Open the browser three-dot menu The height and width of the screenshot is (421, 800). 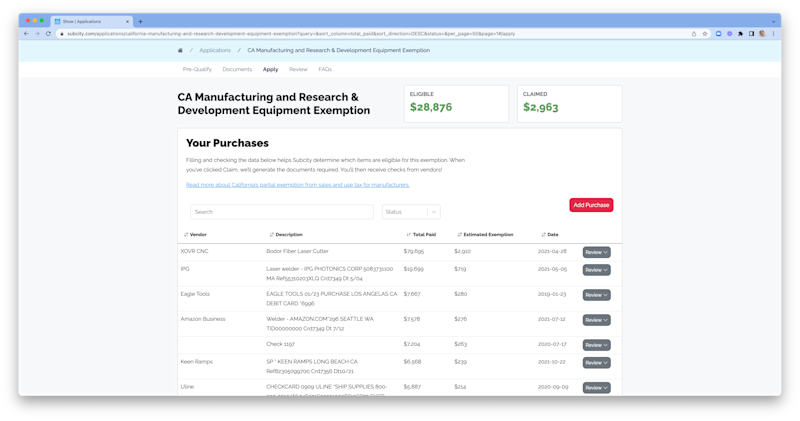pyautogui.click(x=773, y=34)
